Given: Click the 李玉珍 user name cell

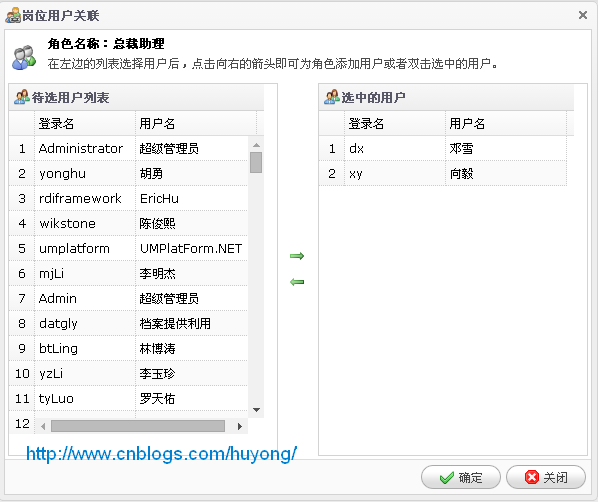Looking at the screenshot, I should [x=191, y=373].
